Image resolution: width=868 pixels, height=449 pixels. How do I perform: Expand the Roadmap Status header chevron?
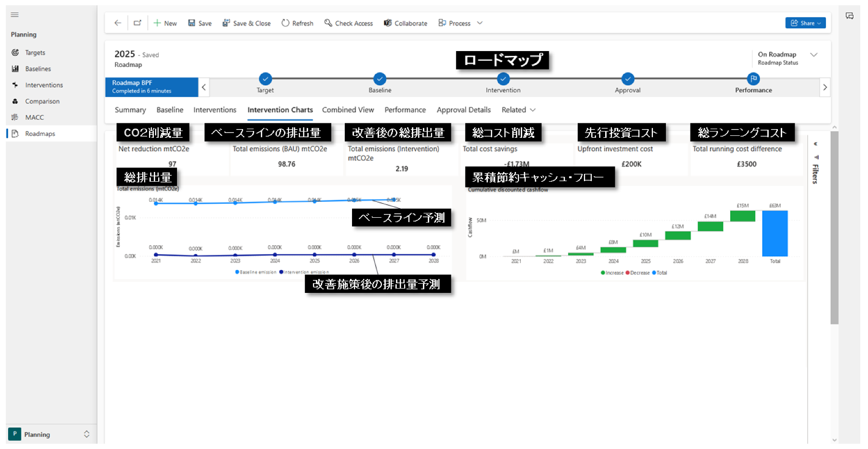(814, 55)
